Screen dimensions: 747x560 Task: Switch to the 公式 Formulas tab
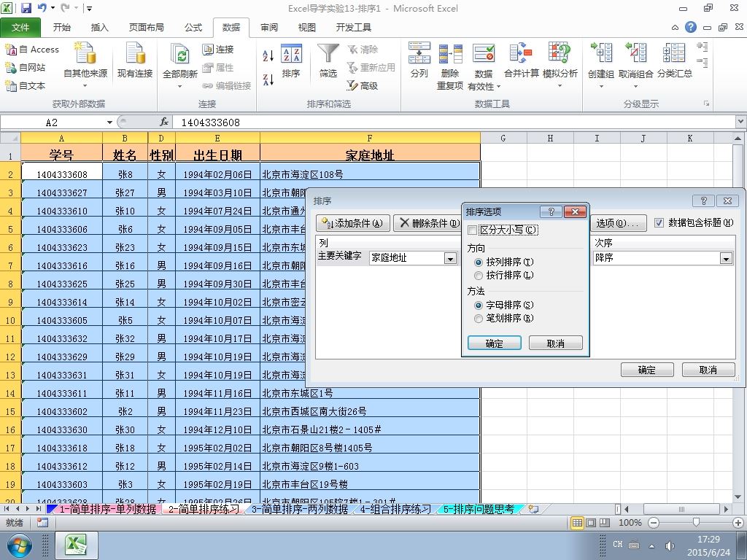click(193, 28)
